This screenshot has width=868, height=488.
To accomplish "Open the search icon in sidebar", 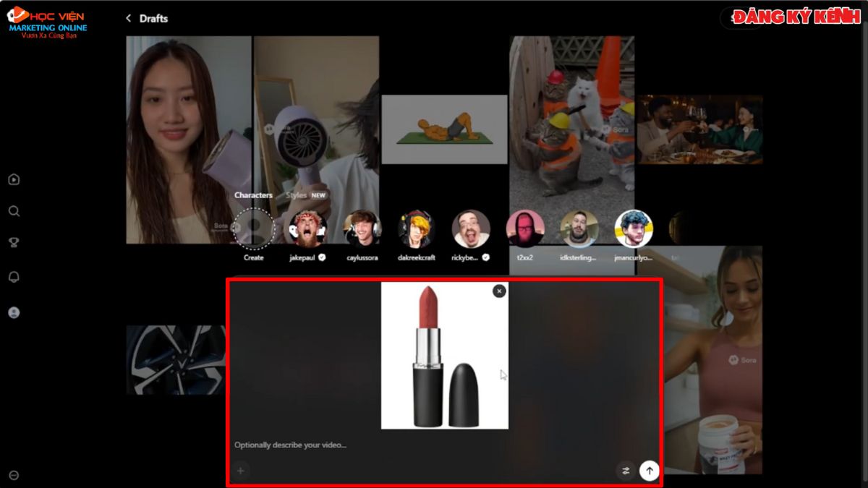I will click(x=14, y=210).
